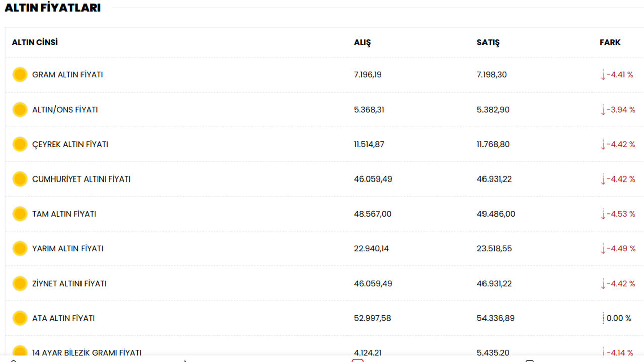The width and height of the screenshot is (644, 362).
Task: Select the Ata Altın coin icon
Action: click(x=20, y=318)
